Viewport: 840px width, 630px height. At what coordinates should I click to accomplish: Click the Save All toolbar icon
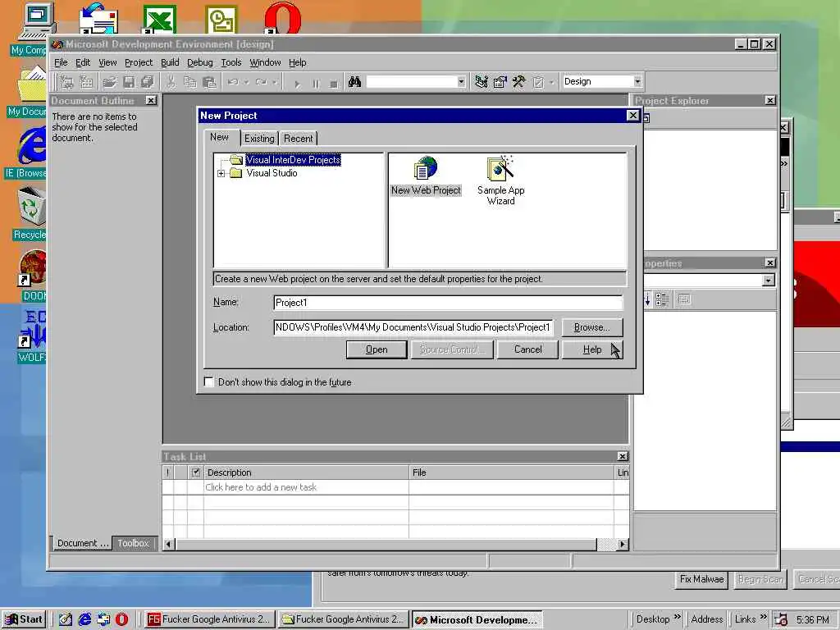coord(148,82)
